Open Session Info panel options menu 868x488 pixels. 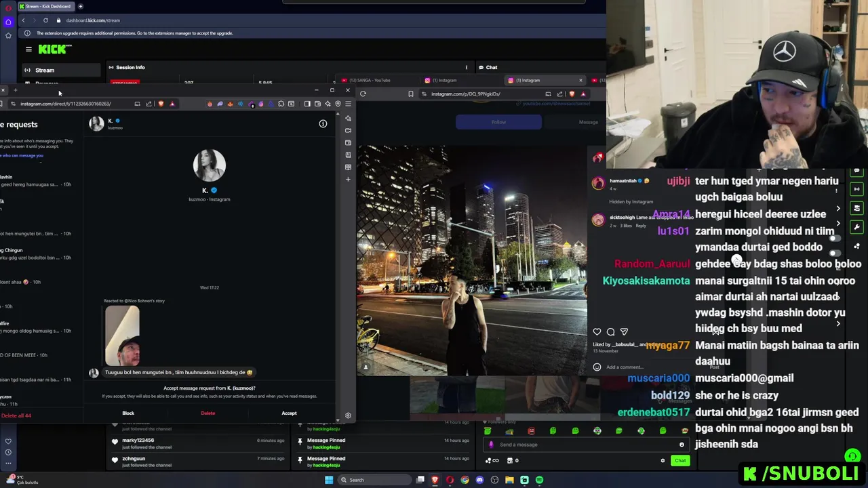[x=466, y=67]
